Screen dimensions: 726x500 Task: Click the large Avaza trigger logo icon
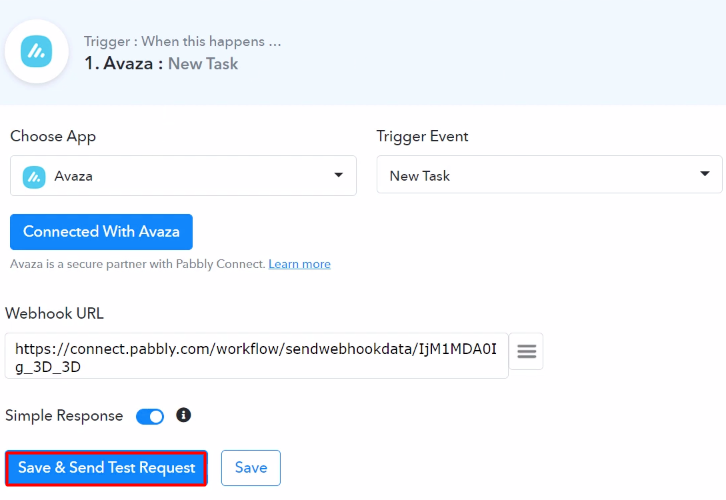tap(37, 51)
